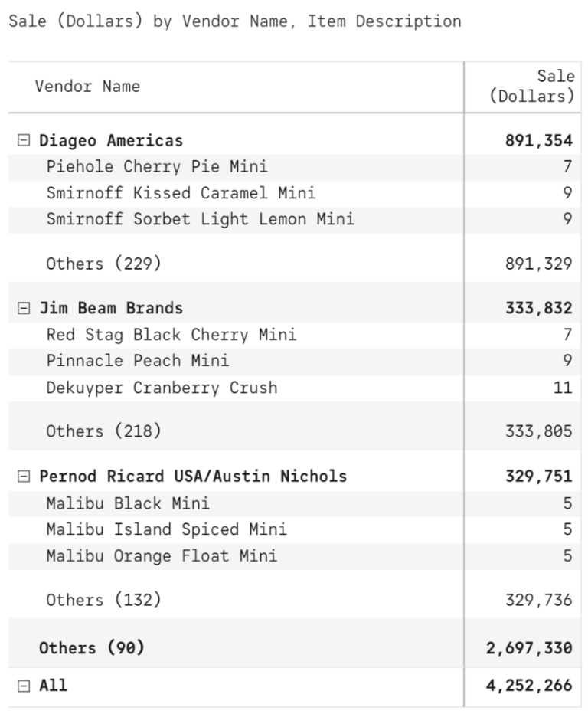Click Others (229) under Diageo Americas

103,264
